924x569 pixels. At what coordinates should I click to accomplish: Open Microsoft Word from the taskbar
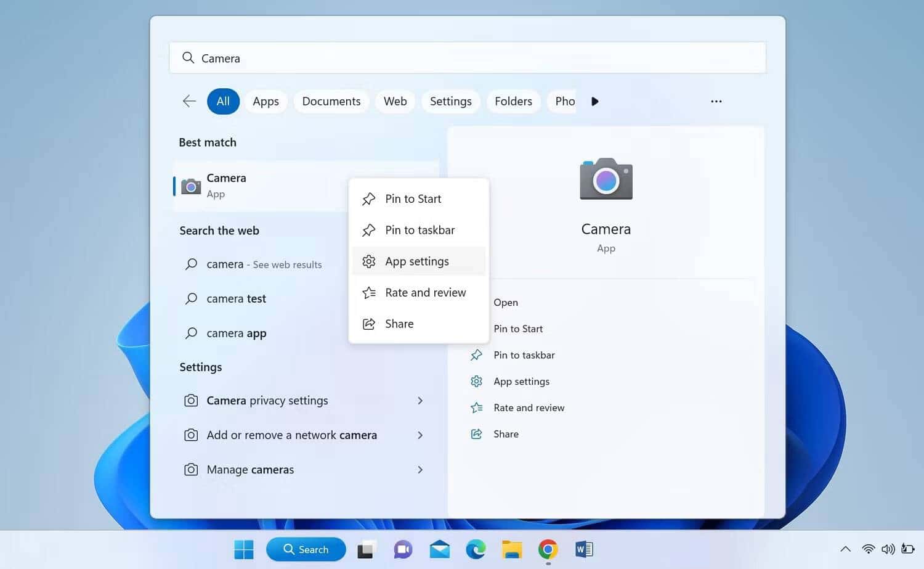click(x=583, y=549)
